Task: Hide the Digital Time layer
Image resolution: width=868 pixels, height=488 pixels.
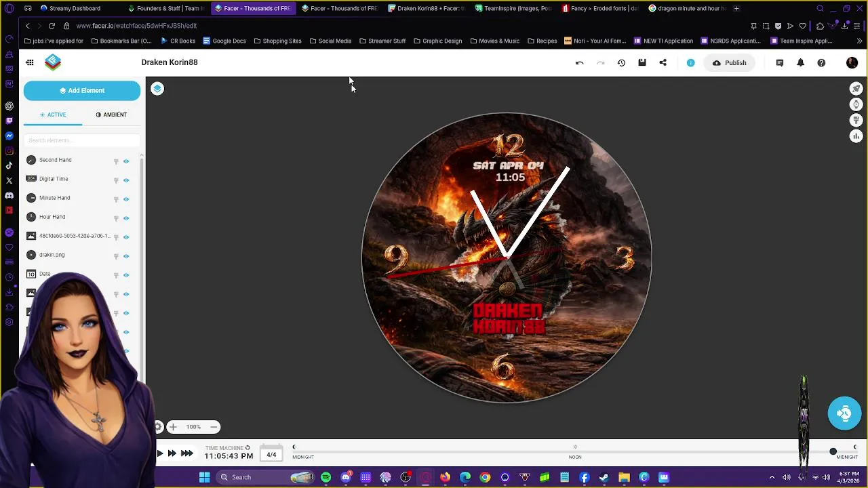Action: (x=126, y=180)
